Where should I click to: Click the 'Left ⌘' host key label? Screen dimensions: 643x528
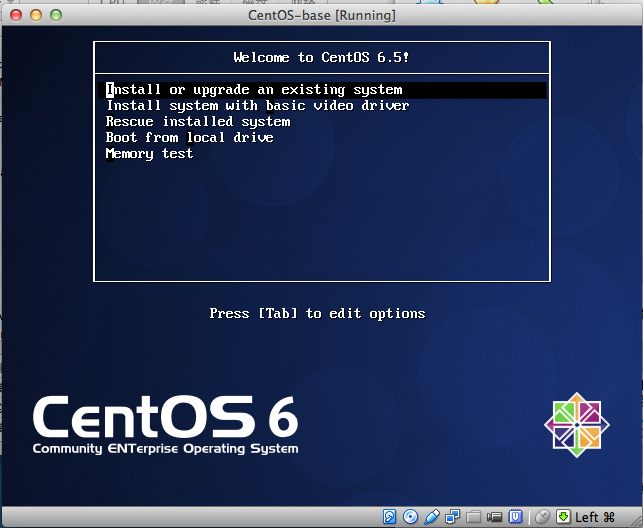[595, 517]
